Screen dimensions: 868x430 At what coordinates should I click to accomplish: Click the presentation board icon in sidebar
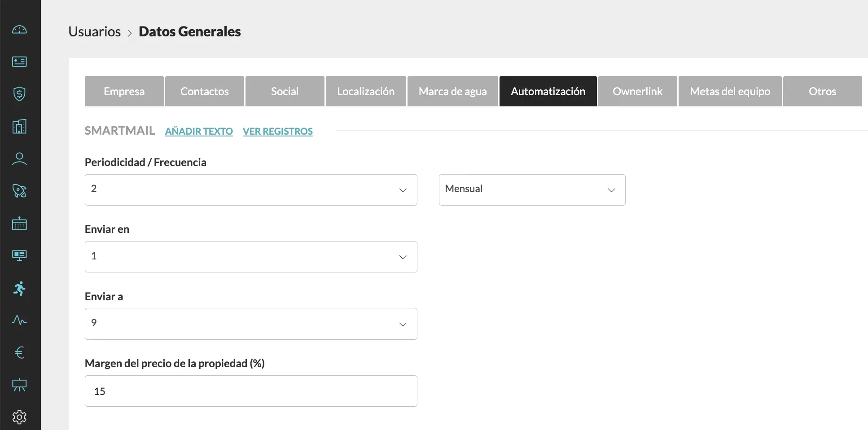[19, 385]
